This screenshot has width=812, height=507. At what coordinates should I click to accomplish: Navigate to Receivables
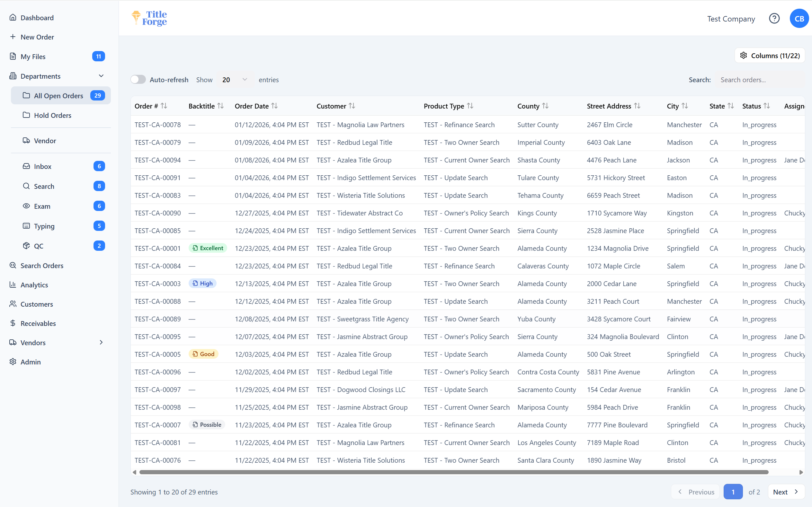click(38, 323)
